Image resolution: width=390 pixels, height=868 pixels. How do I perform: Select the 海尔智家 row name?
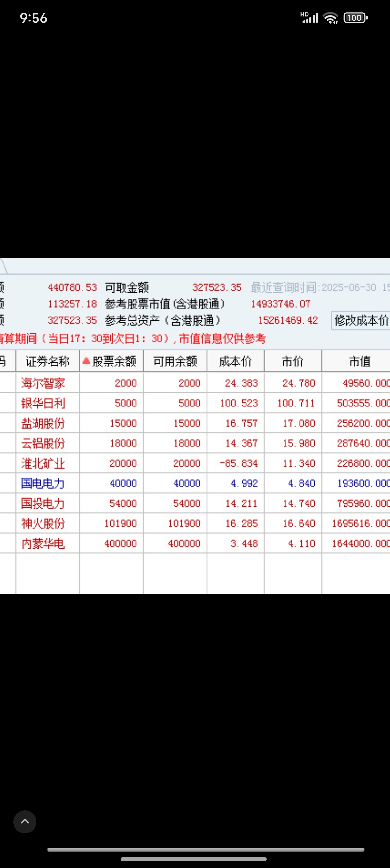point(43,383)
